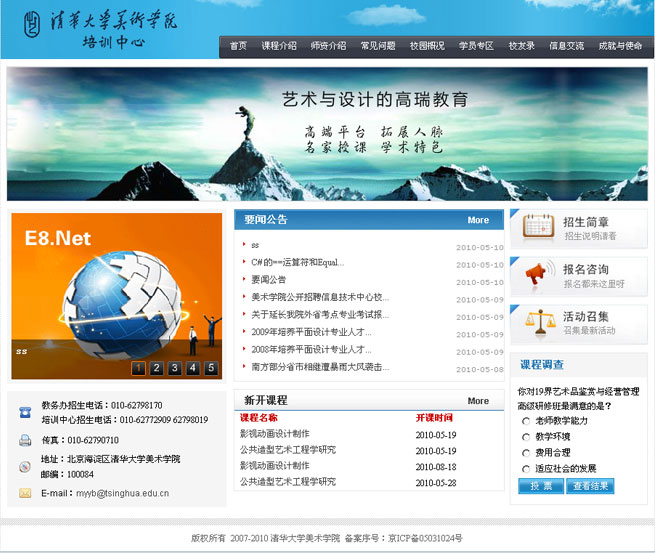Expand 要闻公告 via its More link
This screenshot has height=553, width=655.
tap(478, 220)
